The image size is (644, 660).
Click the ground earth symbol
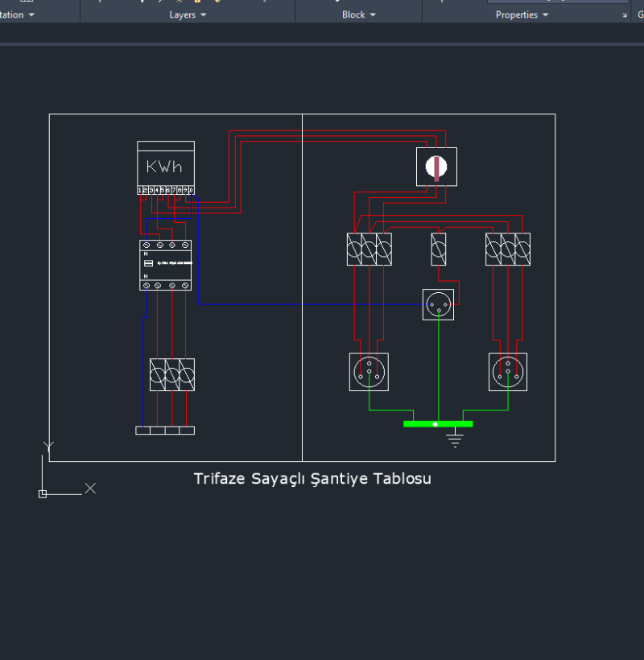coord(455,439)
